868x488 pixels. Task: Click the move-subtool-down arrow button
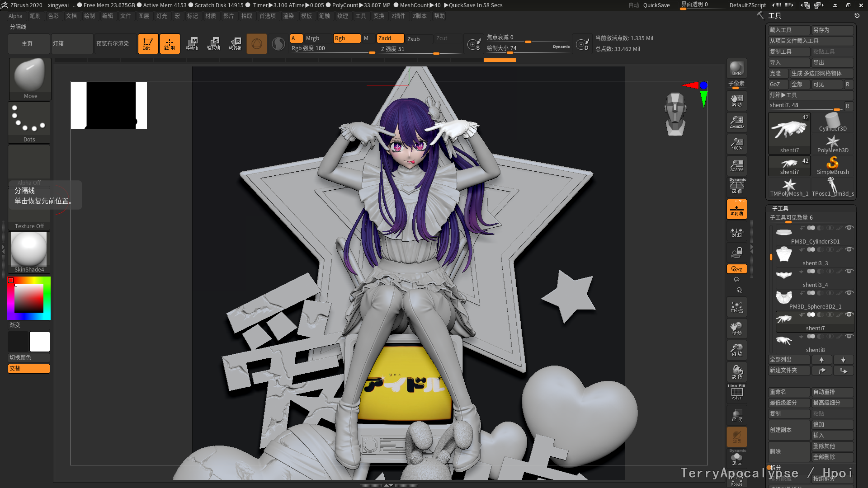[843, 360]
